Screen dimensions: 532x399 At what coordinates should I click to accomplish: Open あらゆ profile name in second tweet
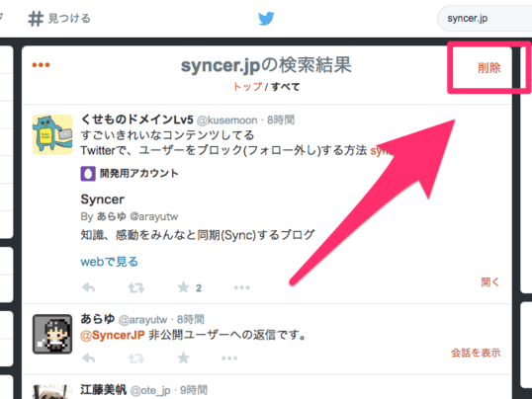tap(98, 319)
